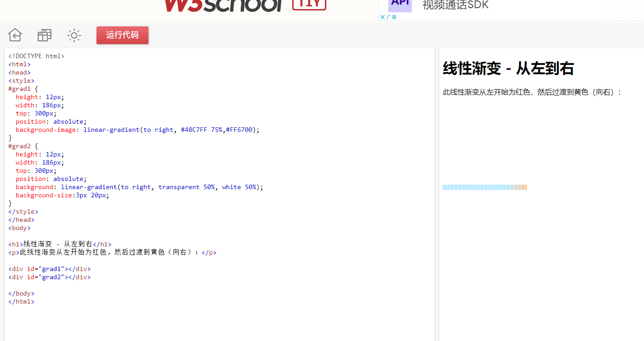Click the <!DOCTYPE html> line in editor

click(36, 56)
